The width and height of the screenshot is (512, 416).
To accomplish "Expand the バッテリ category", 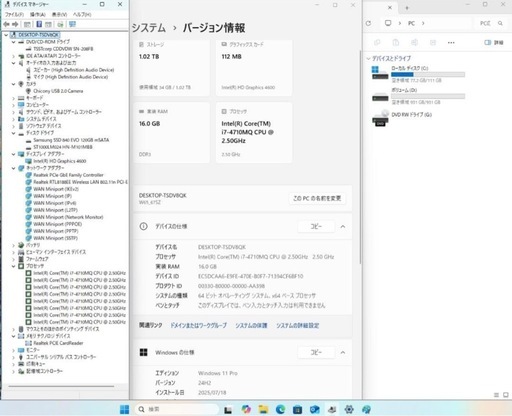I will 13,245.
